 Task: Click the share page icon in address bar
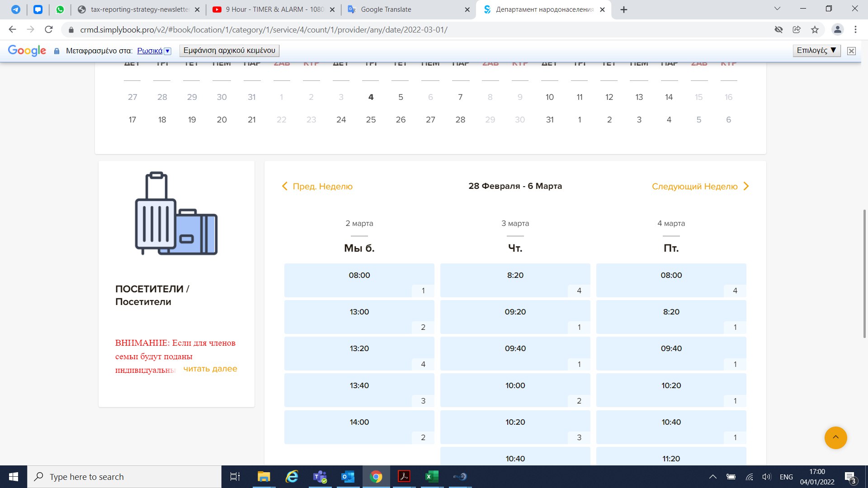[x=797, y=30]
